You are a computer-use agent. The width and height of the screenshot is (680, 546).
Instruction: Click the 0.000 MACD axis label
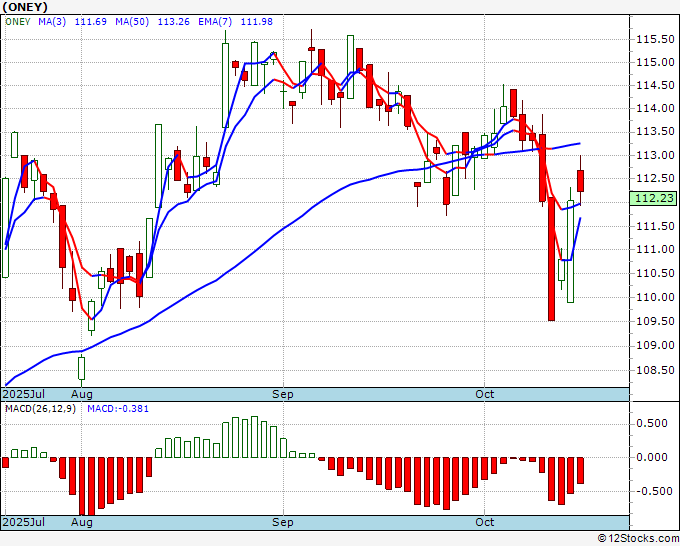[652, 457]
